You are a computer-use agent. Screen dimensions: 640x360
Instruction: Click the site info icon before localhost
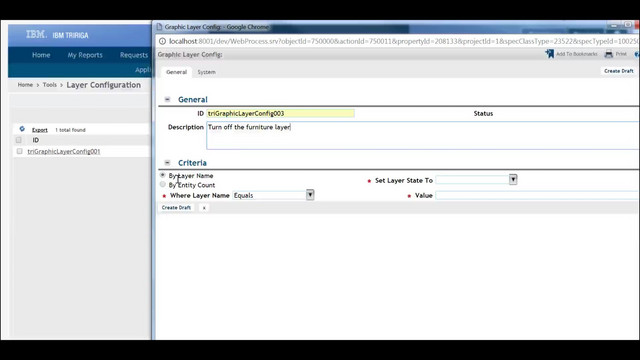162,41
